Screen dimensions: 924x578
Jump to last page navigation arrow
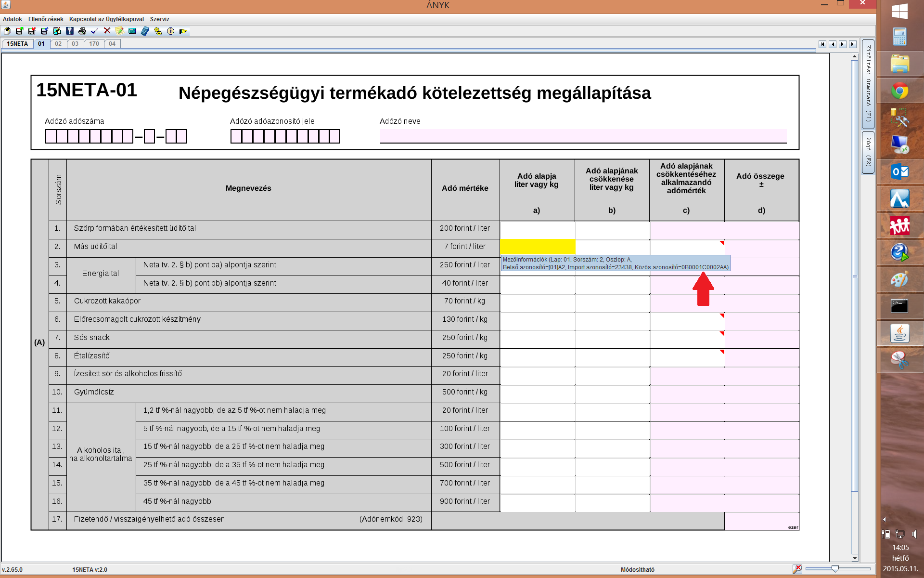(852, 44)
